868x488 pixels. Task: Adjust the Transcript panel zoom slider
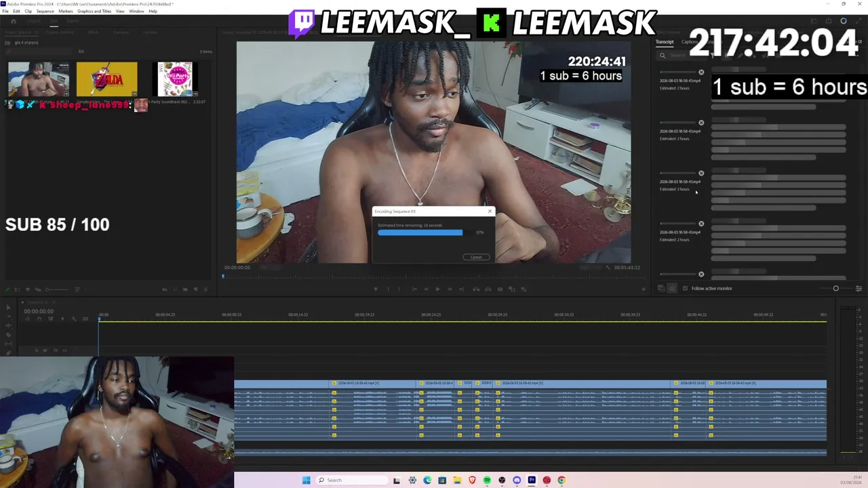coord(835,289)
